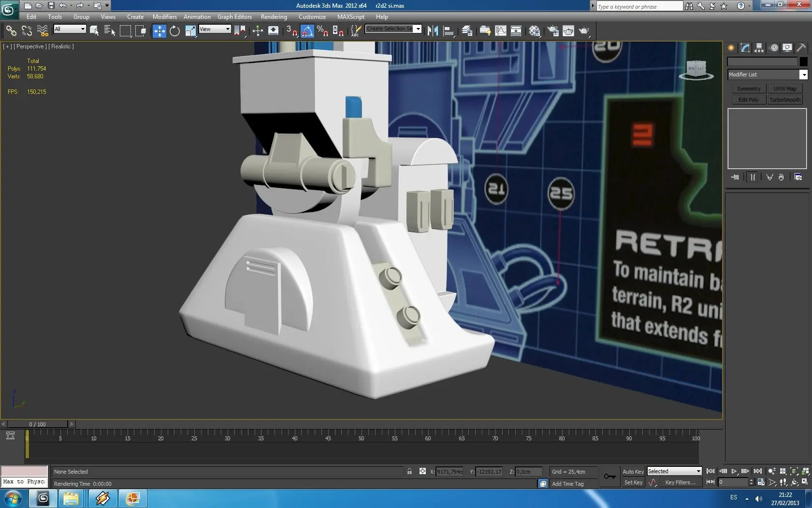Image resolution: width=812 pixels, height=508 pixels.
Task: Click the Select and Manipulate icon
Action: pyautogui.click(x=258, y=31)
